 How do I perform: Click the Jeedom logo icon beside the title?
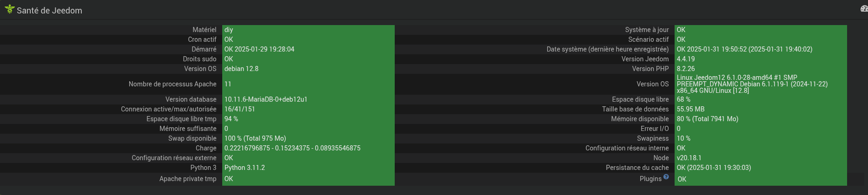pyautogui.click(x=9, y=9)
